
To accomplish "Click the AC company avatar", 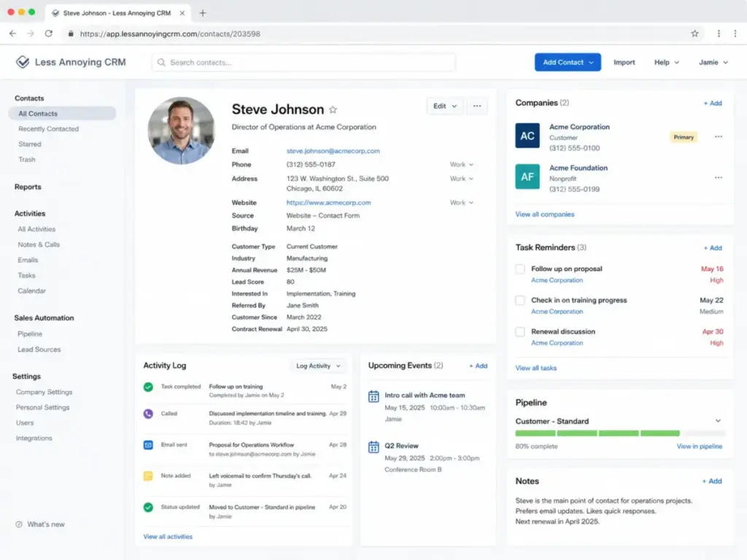I will click(527, 136).
